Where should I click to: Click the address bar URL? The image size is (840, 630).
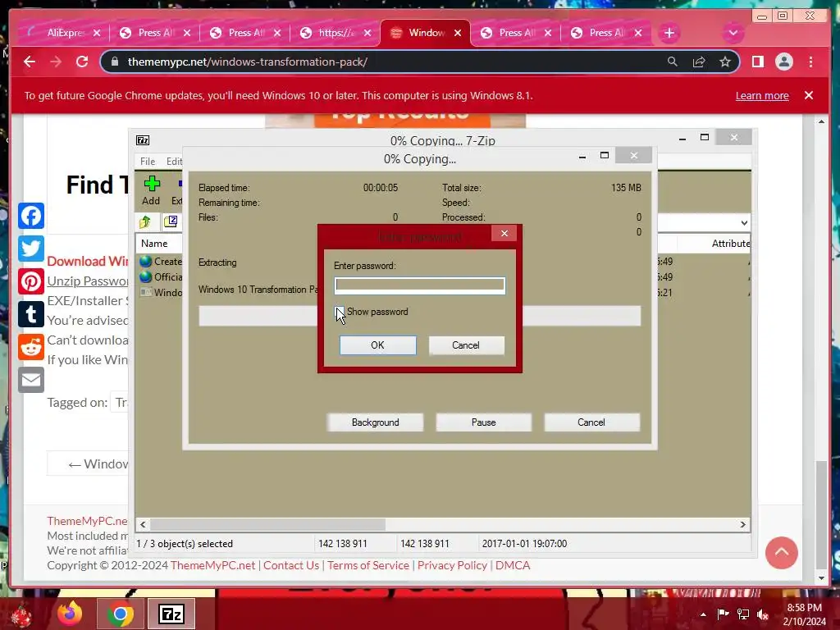248,62
